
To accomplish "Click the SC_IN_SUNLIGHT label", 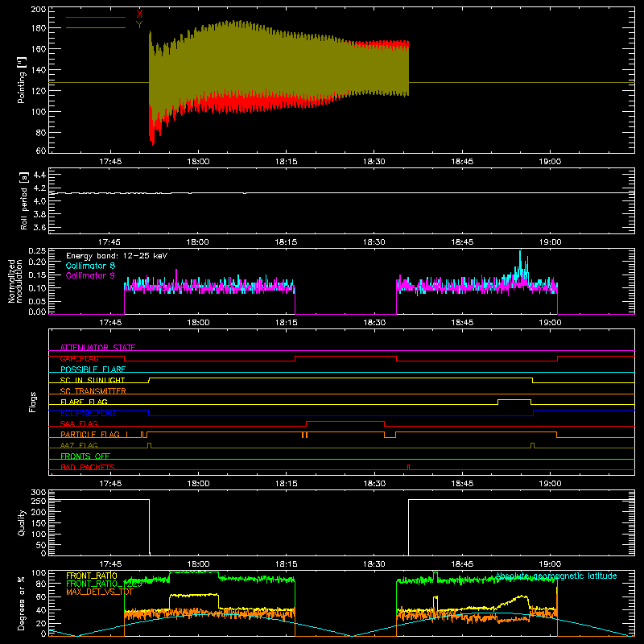I will point(93,380).
